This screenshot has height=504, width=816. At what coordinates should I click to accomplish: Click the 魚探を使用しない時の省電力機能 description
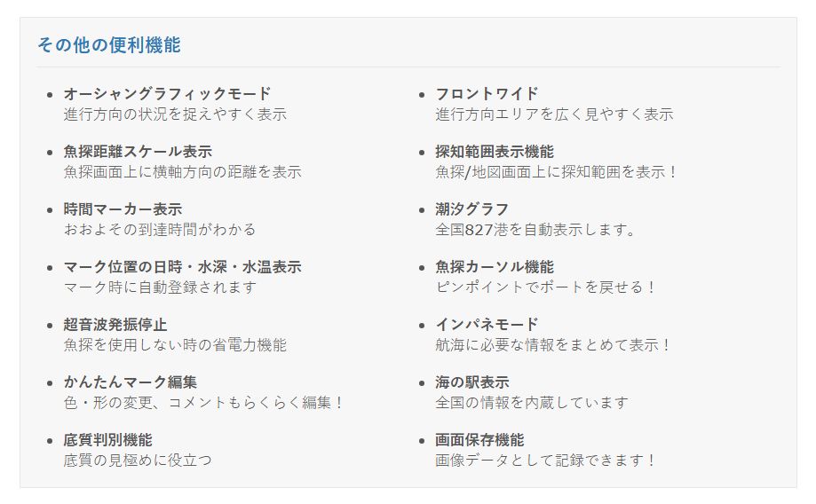[x=175, y=345]
